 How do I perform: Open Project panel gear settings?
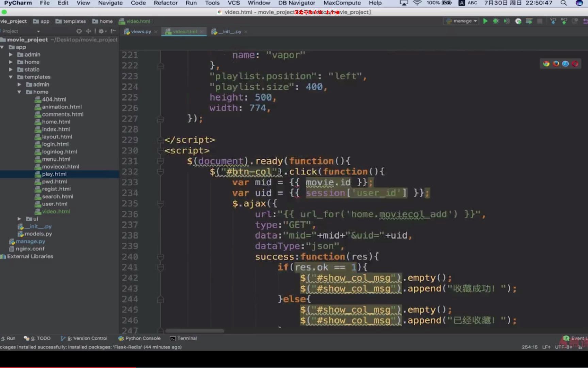click(102, 31)
